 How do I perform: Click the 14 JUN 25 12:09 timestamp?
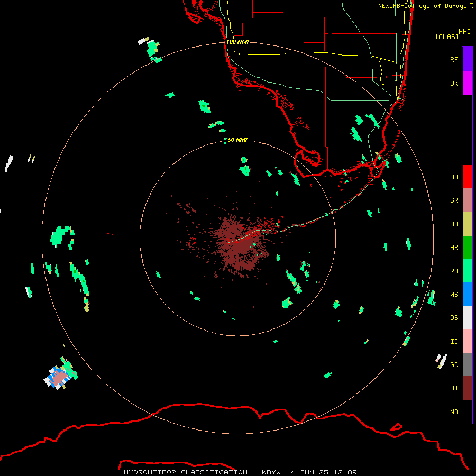322,472
